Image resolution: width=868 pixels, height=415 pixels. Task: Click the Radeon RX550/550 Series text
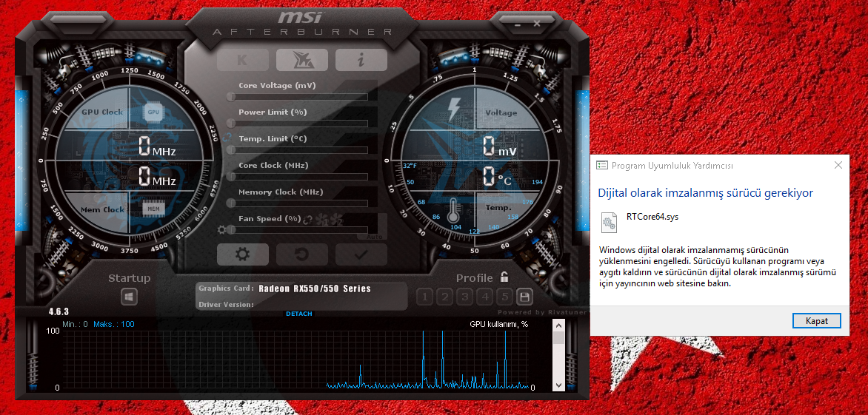pyautogui.click(x=315, y=289)
